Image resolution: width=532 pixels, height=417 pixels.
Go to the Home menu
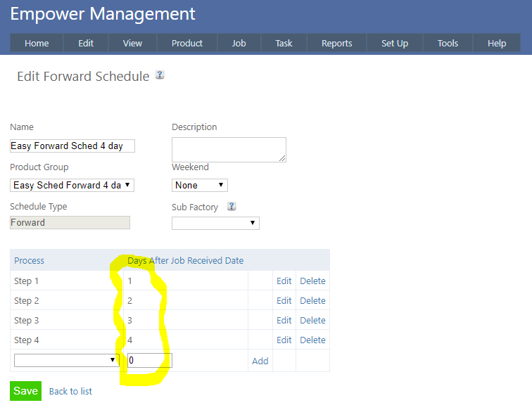(x=37, y=44)
